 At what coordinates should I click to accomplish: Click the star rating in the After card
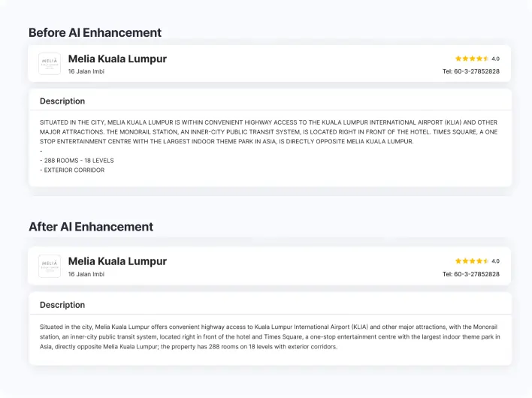click(472, 261)
